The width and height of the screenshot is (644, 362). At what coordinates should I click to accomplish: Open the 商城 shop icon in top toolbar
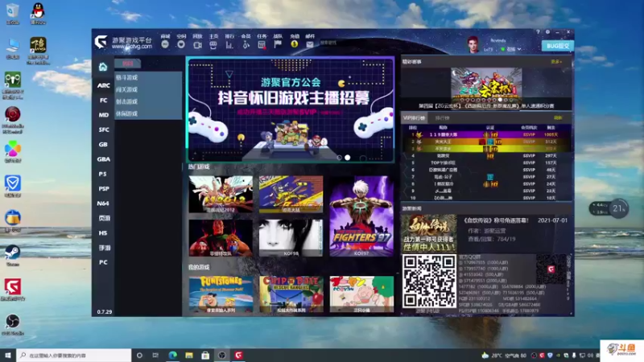pos(165,44)
